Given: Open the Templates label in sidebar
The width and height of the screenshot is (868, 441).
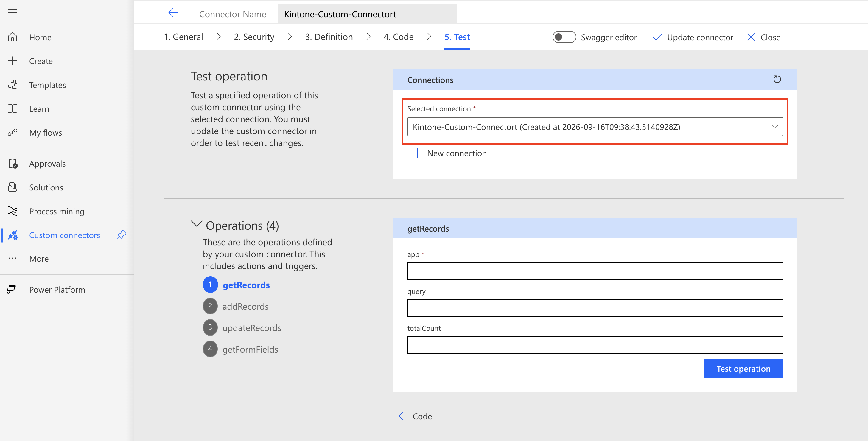Looking at the screenshot, I should (48, 85).
